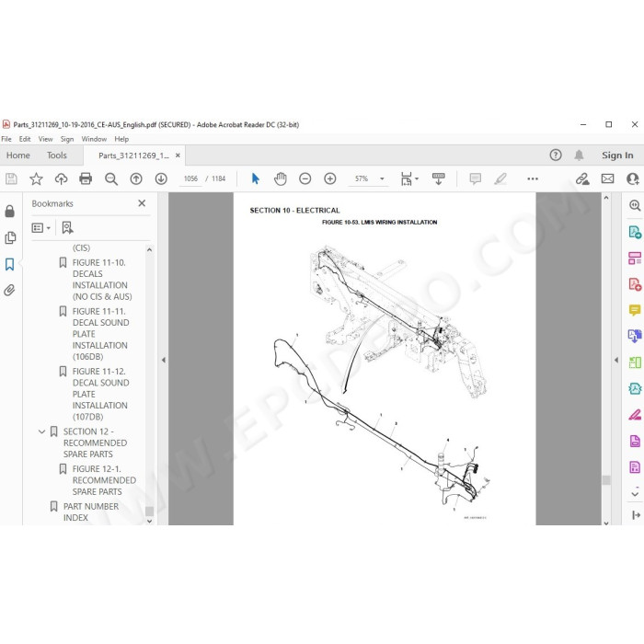Screen dimensions: 644x644
Task: Open Window menu
Action: pos(94,139)
